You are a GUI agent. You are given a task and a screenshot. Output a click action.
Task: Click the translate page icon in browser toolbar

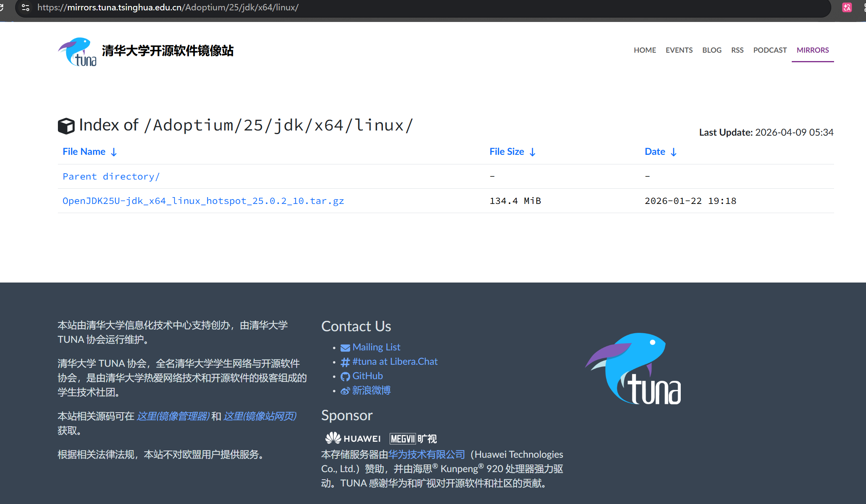point(847,8)
